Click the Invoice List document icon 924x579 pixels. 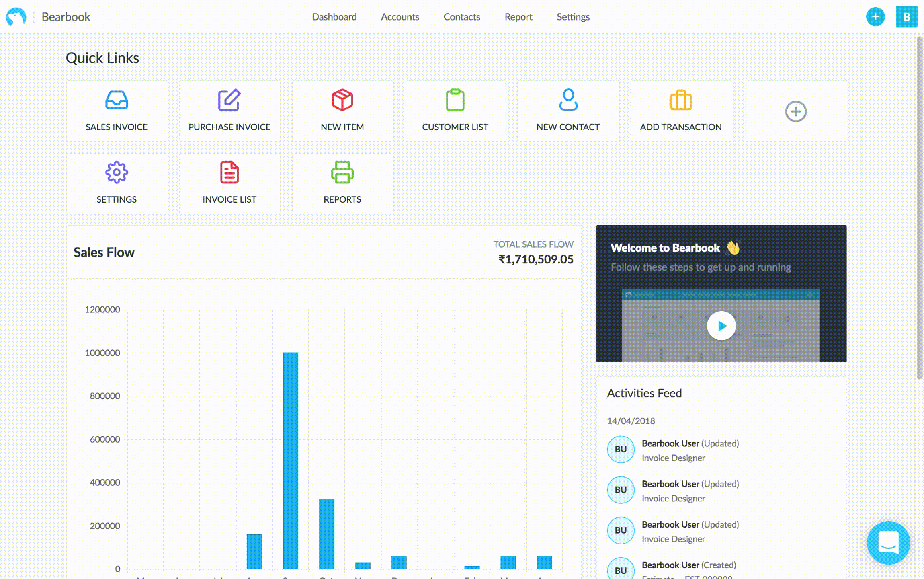229,172
